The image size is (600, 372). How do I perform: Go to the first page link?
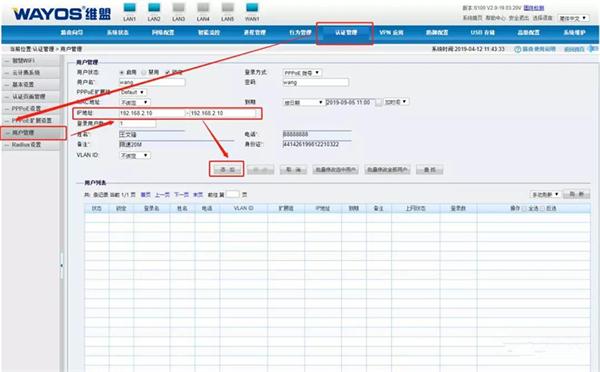145,195
